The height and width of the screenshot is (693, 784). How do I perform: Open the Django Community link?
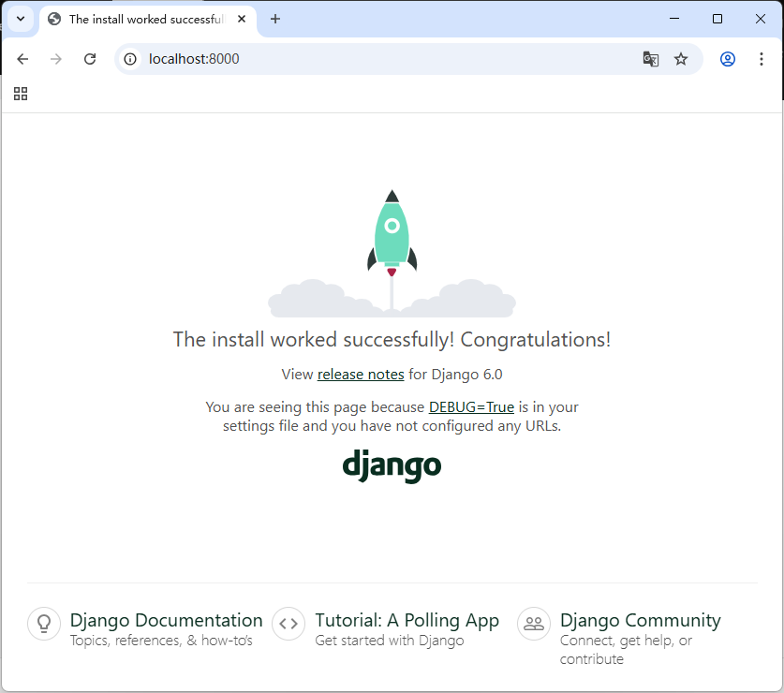click(641, 620)
